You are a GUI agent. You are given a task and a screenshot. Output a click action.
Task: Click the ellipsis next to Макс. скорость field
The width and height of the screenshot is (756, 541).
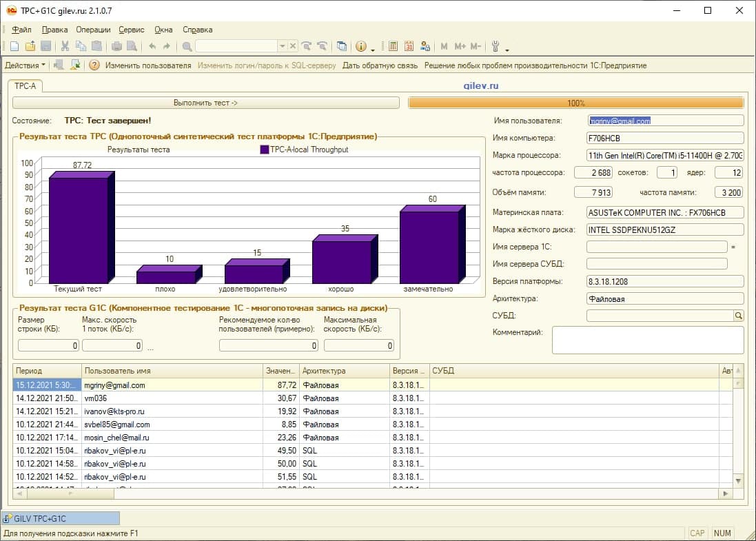pos(150,347)
